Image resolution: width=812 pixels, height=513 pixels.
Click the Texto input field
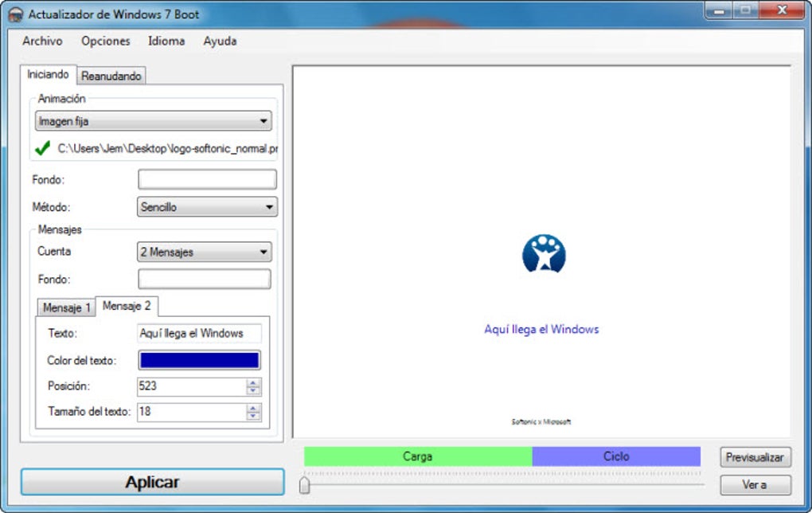(199, 333)
